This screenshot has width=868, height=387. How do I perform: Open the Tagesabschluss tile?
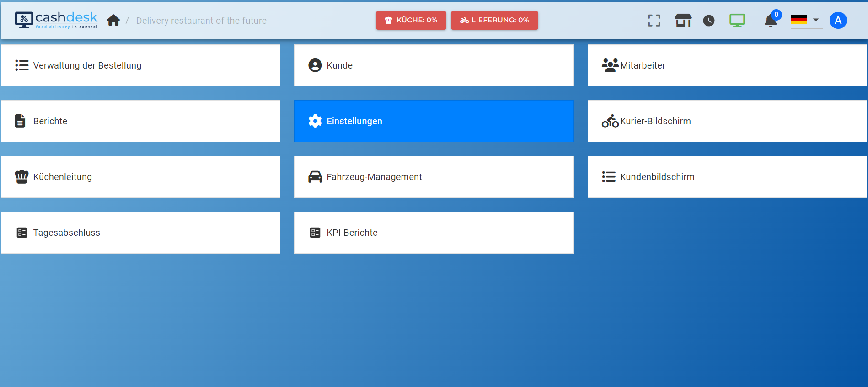tap(140, 233)
